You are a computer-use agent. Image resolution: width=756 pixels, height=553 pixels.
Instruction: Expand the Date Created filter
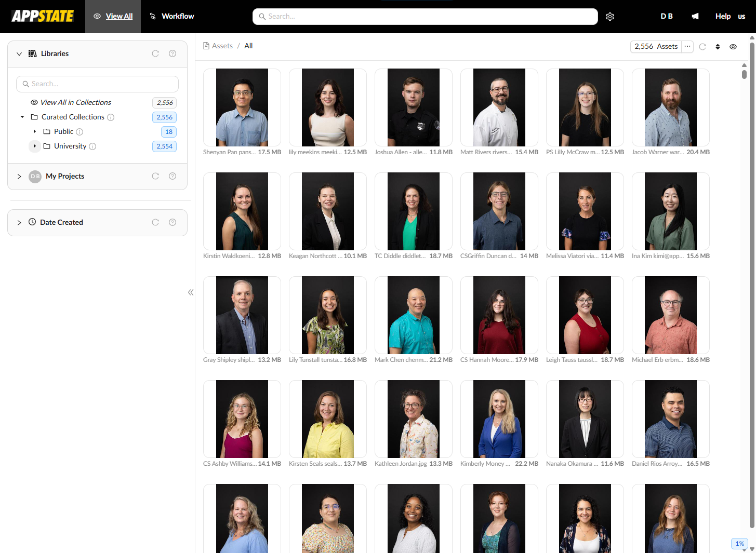[19, 223]
